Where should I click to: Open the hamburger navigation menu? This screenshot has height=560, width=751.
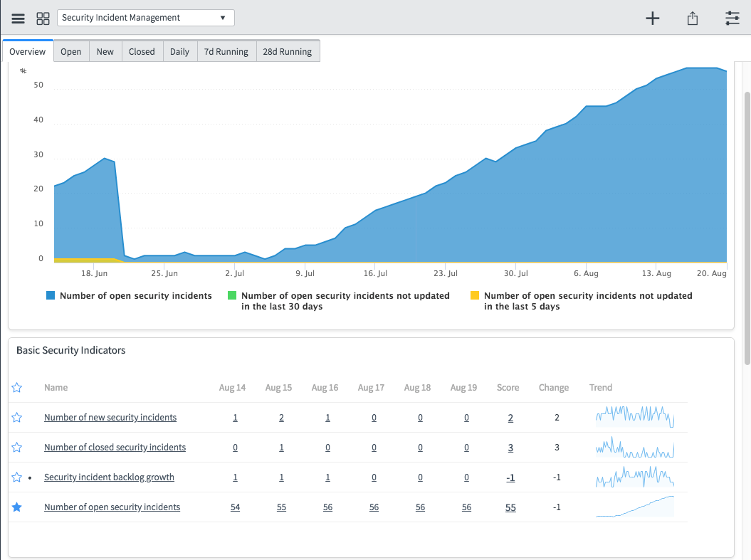point(19,18)
